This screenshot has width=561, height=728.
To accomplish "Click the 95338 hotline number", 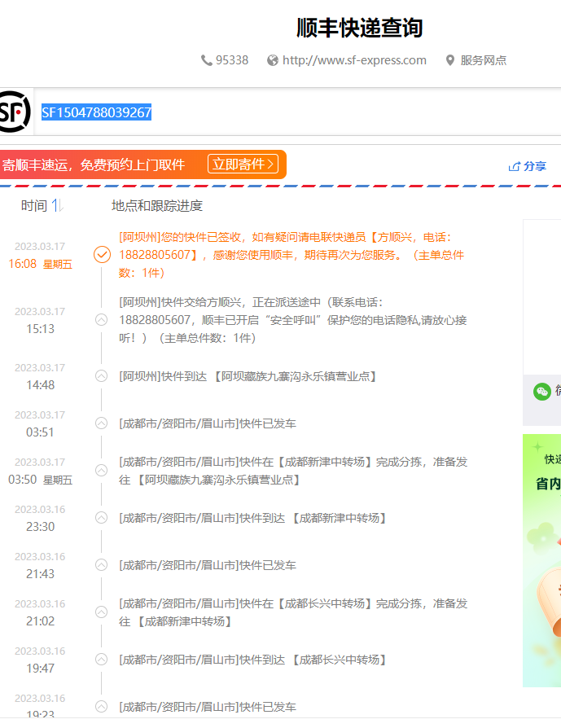I will coord(232,60).
